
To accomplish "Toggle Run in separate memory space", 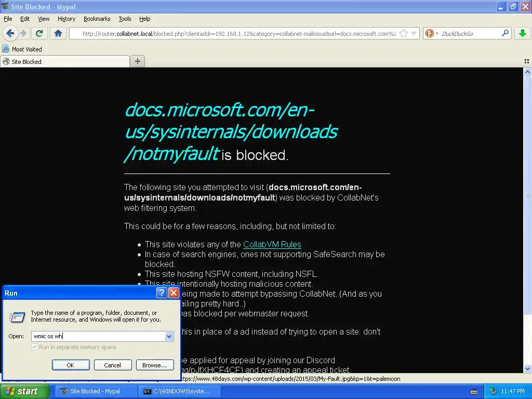I will click(34, 347).
